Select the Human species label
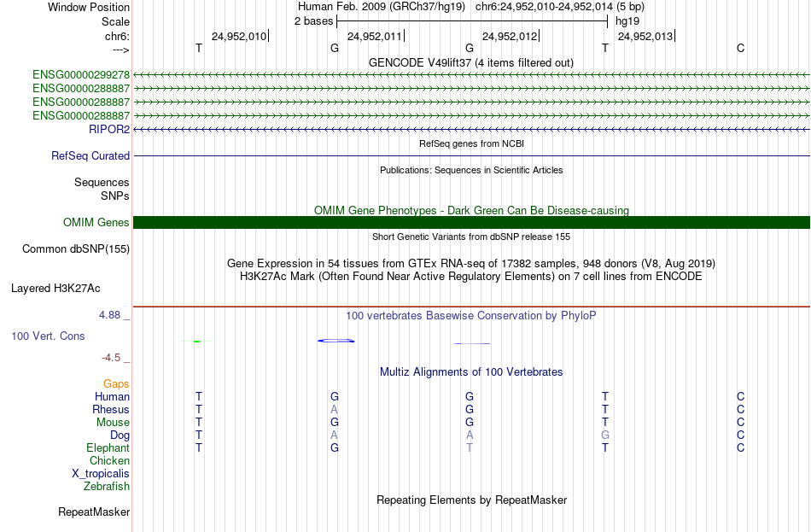This screenshot has height=532, width=811. click(x=112, y=396)
